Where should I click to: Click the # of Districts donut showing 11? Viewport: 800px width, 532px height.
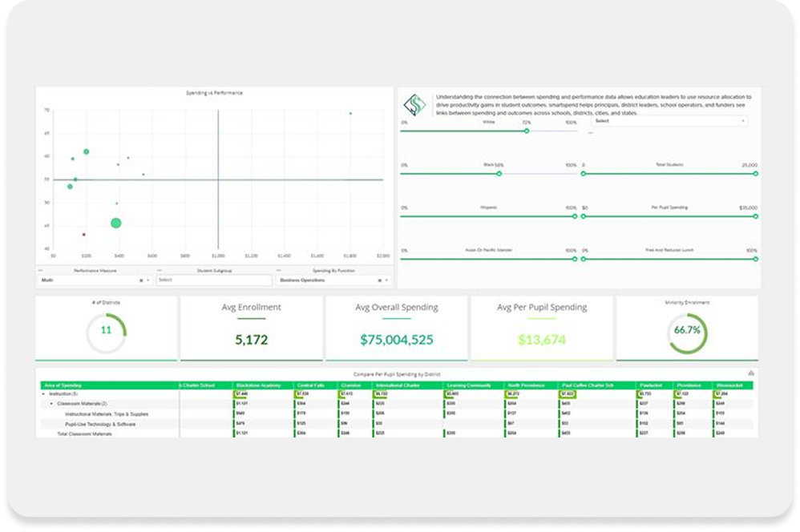[x=106, y=330]
